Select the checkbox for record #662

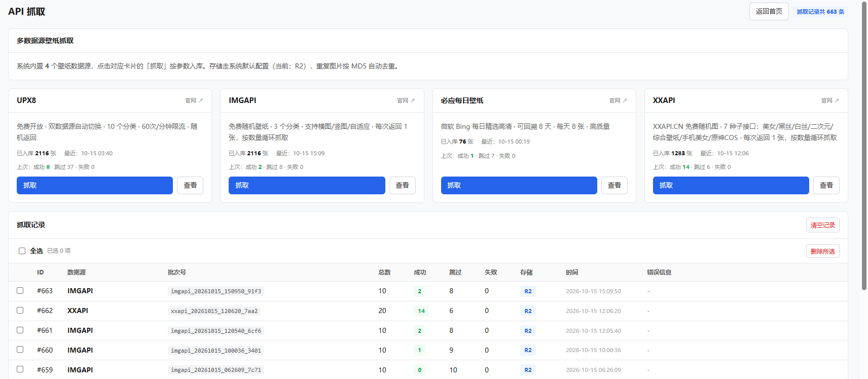pyautogui.click(x=20, y=311)
